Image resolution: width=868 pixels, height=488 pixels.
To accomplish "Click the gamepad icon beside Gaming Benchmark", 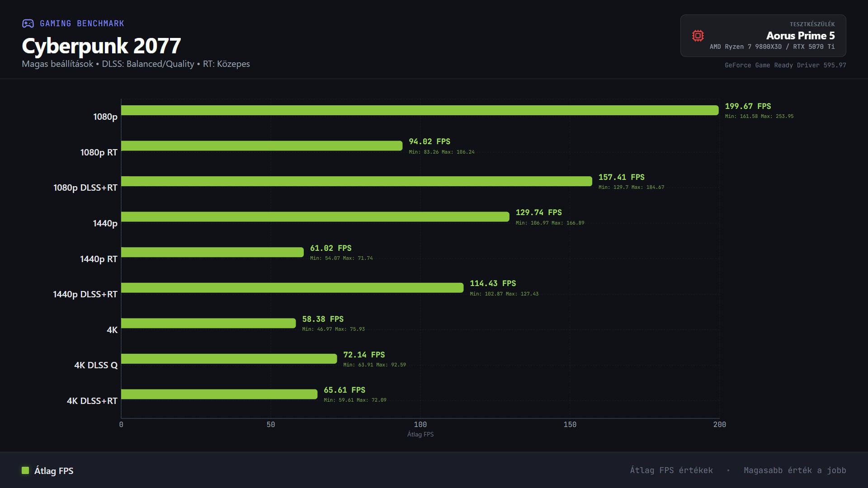I will [x=28, y=23].
